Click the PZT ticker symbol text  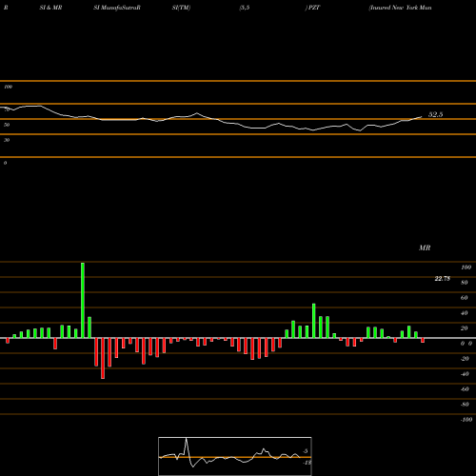pos(313,8)
